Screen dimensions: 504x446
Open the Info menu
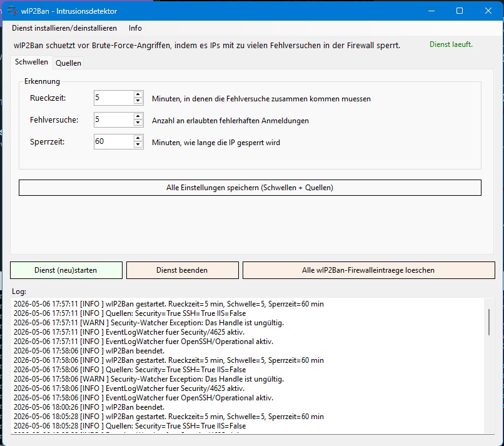[x=135, y=28]
